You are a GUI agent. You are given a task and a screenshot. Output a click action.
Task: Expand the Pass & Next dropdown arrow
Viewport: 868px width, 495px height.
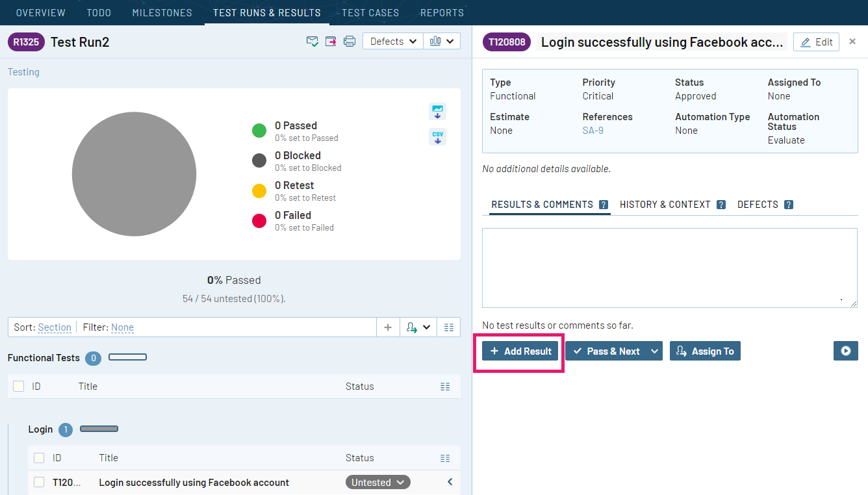(x=654, y=351)
